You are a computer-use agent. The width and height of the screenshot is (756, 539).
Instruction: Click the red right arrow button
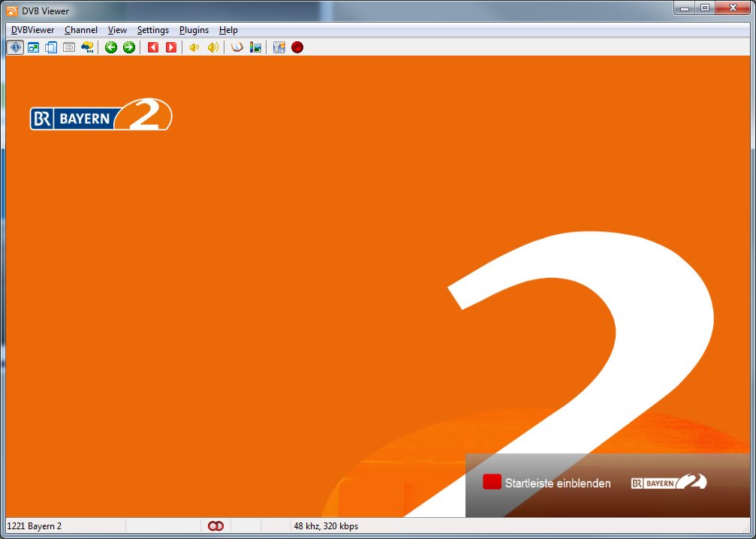pyautogui.click(x=171, y=47)
